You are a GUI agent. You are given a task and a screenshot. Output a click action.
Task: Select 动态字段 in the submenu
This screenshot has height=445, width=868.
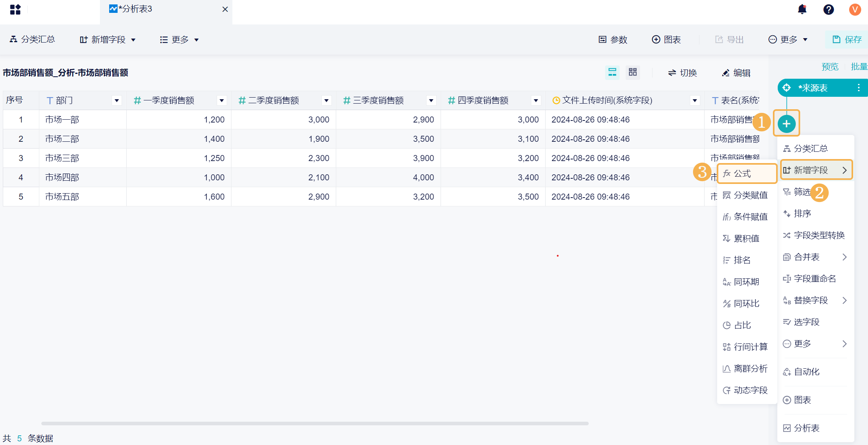(747, 390)
